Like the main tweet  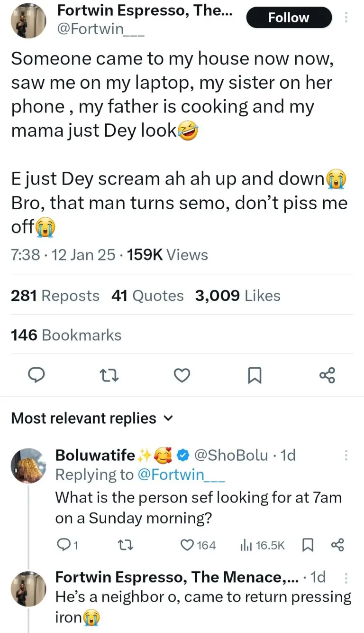tap(181, 376)
